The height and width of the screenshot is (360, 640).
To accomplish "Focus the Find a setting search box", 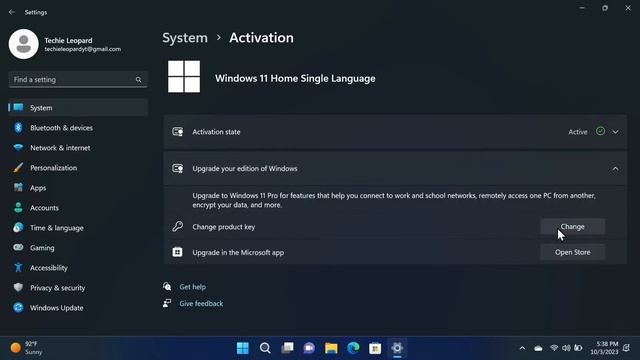I will (x=78, y=80).
